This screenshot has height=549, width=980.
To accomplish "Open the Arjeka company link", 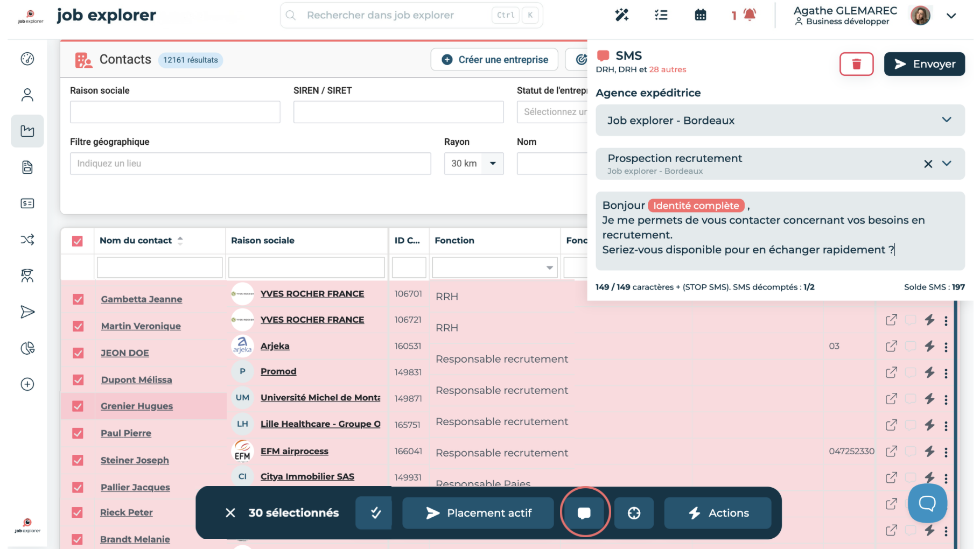I will point(275,346).
